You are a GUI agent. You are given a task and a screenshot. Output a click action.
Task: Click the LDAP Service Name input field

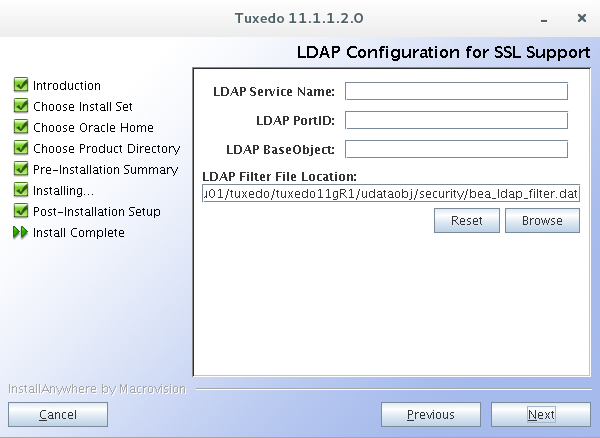456,91
